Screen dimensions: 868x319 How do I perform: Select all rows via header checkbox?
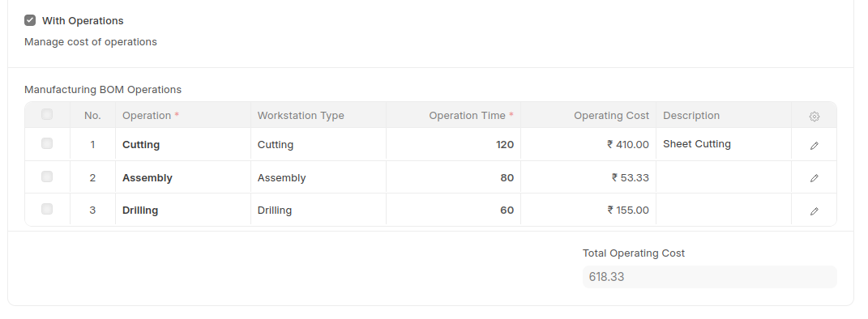pos(47,114)
